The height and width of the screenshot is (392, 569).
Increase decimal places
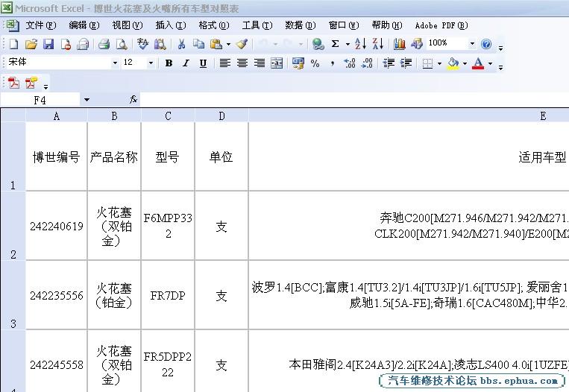pyautogui.click(x=350, y=63)
